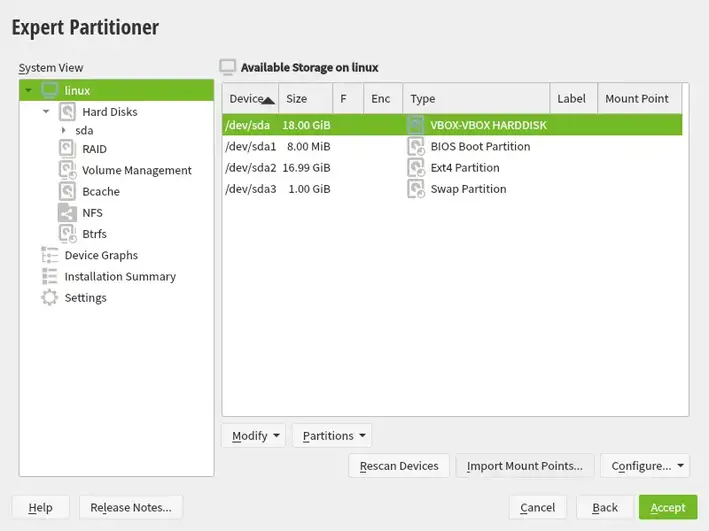709x531 pixels.
Task: Click the NFS share icon
Action: (67, 213)
